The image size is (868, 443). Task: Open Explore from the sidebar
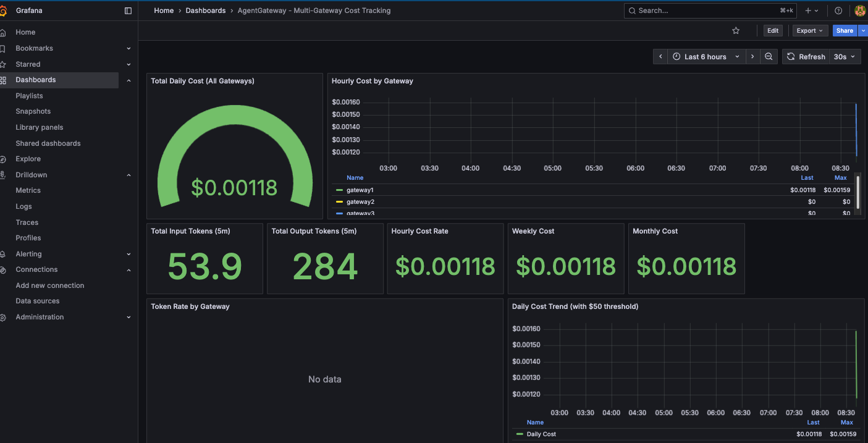(28, 159)
